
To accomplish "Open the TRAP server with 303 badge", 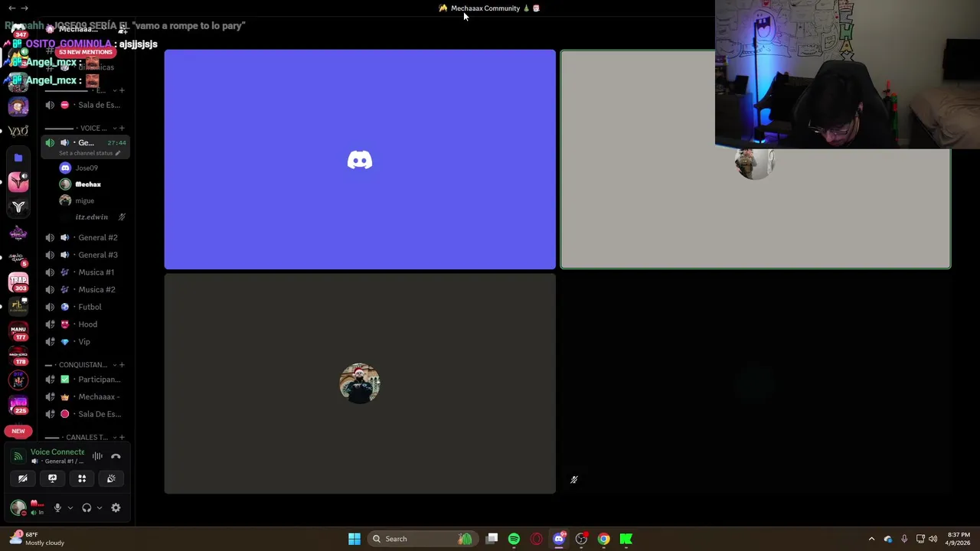I will pyautogui.click(x=18, y=282).
